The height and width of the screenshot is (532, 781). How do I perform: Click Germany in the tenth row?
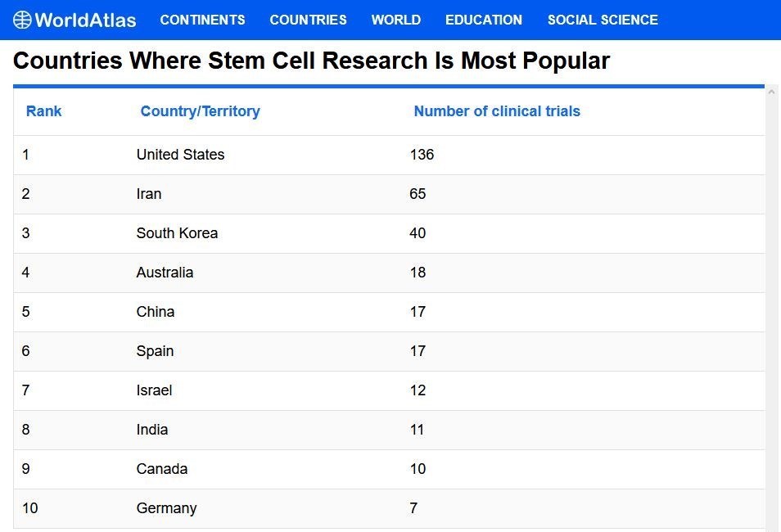tap(166, 508)
